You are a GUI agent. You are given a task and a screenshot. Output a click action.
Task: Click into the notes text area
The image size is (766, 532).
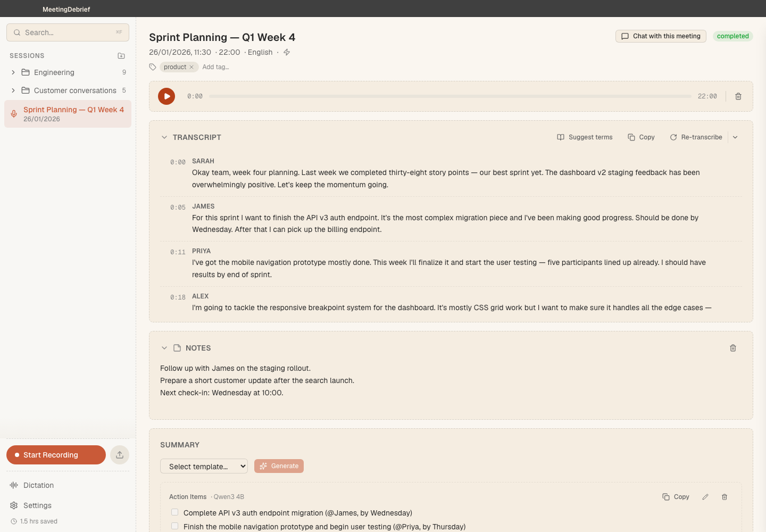coord(451,386)
